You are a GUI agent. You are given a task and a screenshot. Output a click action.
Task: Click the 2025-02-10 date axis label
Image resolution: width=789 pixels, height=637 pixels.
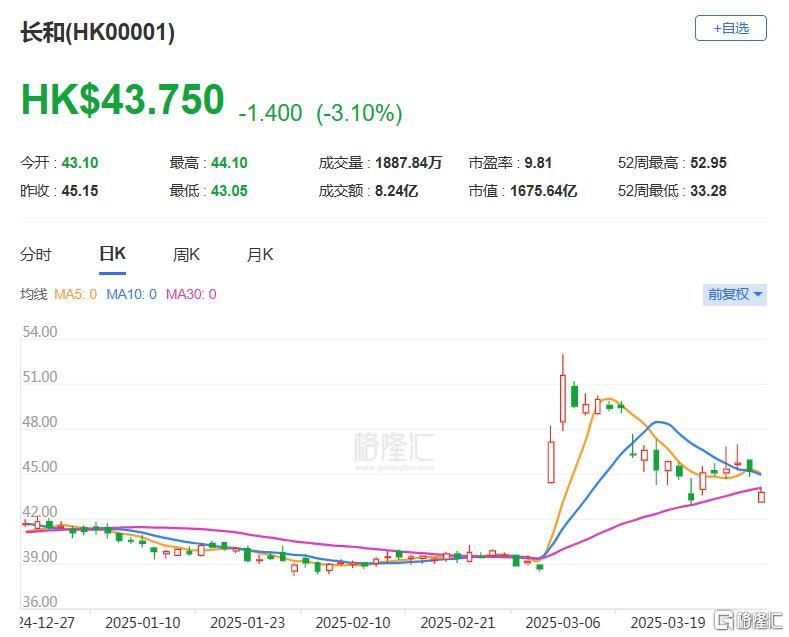click(x=353, y=623)
